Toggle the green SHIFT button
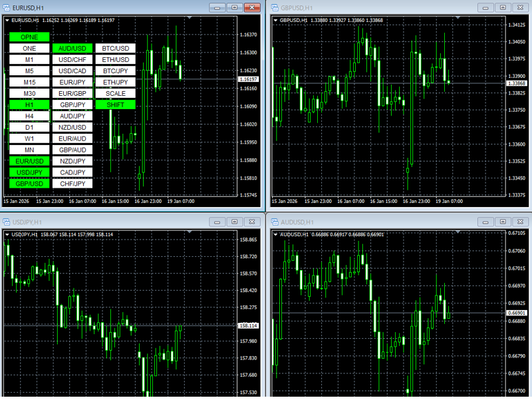The image size is (532, 400). pos(115,104)
